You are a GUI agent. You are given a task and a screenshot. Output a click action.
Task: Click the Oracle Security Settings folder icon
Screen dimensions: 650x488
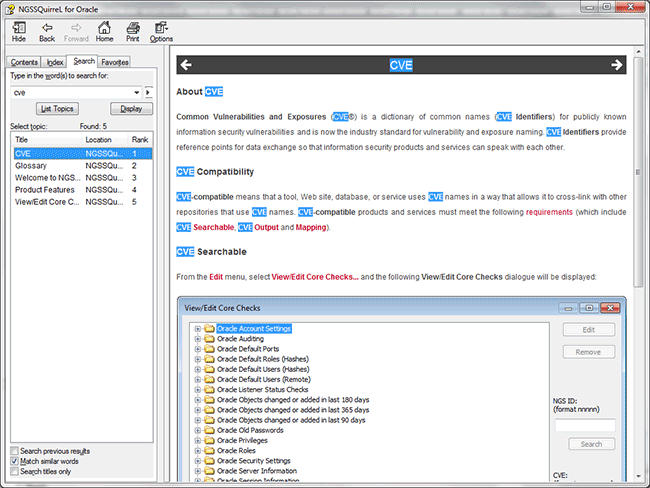pos(209,461)
